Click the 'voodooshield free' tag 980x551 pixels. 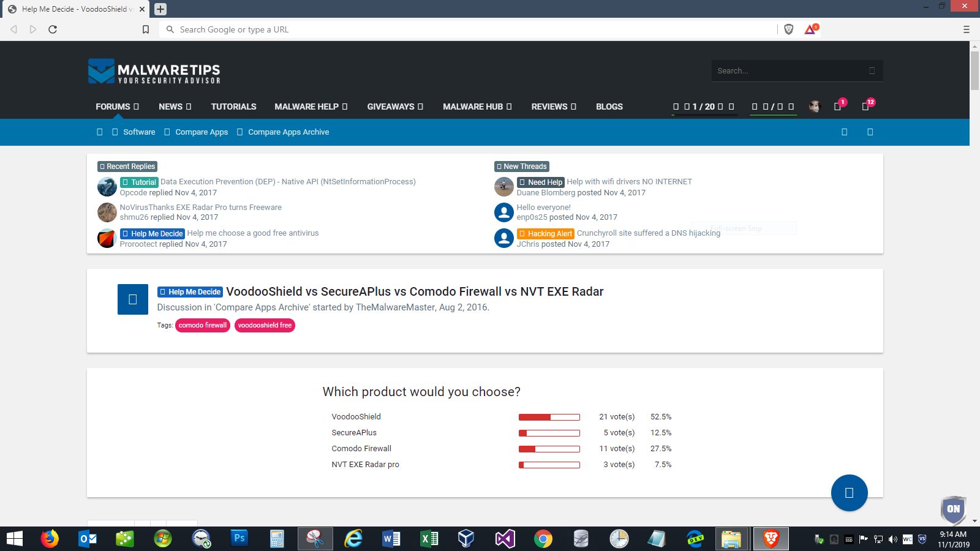[x=265, y=326]
